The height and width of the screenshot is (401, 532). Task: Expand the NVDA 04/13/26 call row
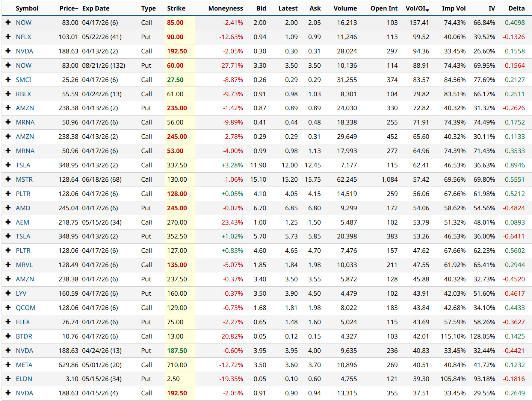(8, 51)
